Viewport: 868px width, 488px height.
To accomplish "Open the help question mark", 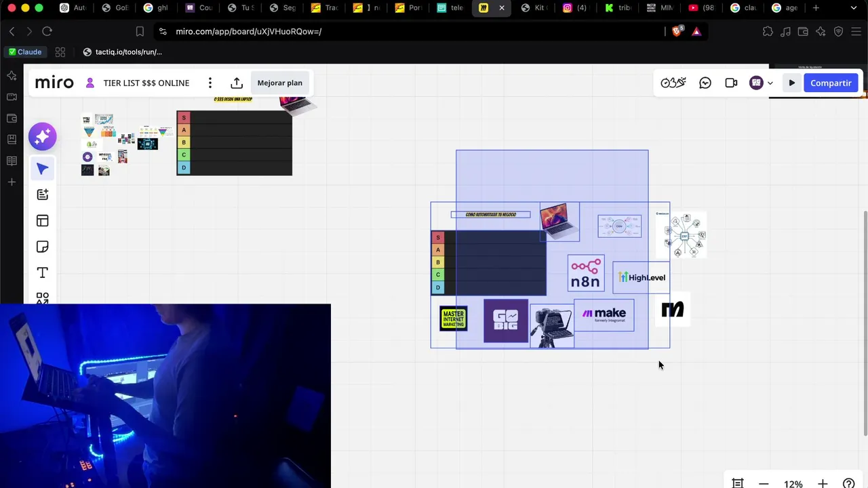I will tap(848, 483).
